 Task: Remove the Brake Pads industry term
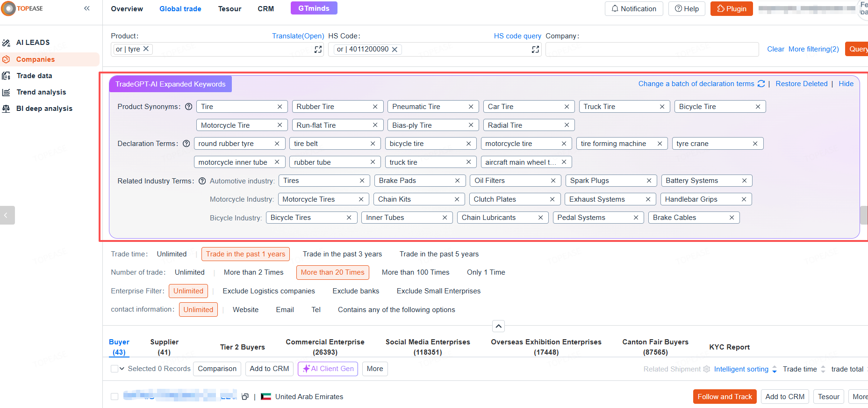pos(457,181)
